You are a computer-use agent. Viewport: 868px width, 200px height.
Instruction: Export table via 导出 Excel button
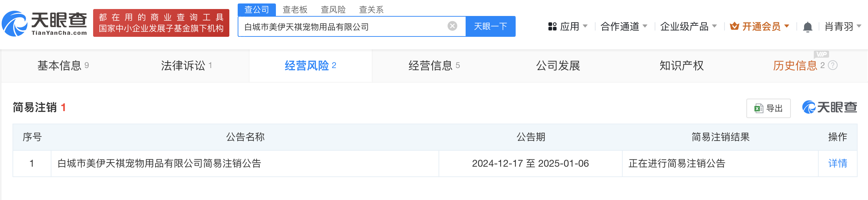(768, 108)
